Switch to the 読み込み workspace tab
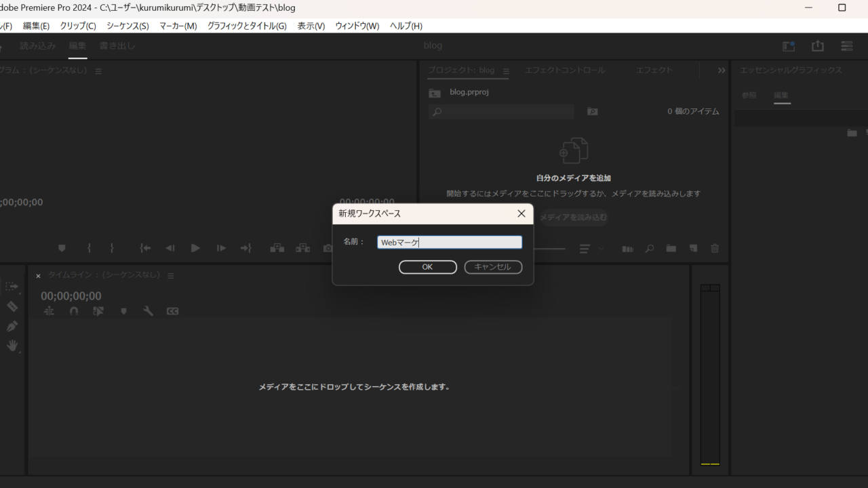The width and height of the screenshot is (868, 488). (x=38, y=46)
